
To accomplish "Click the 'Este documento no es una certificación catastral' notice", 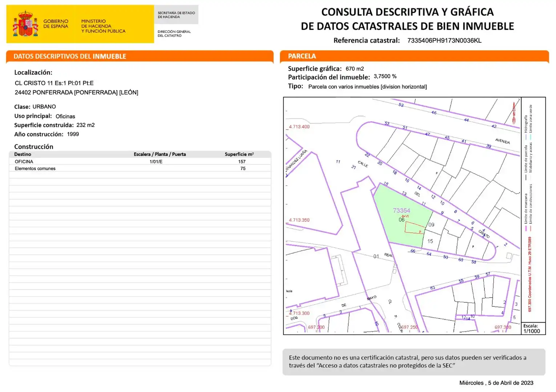I will pos(414,362).
